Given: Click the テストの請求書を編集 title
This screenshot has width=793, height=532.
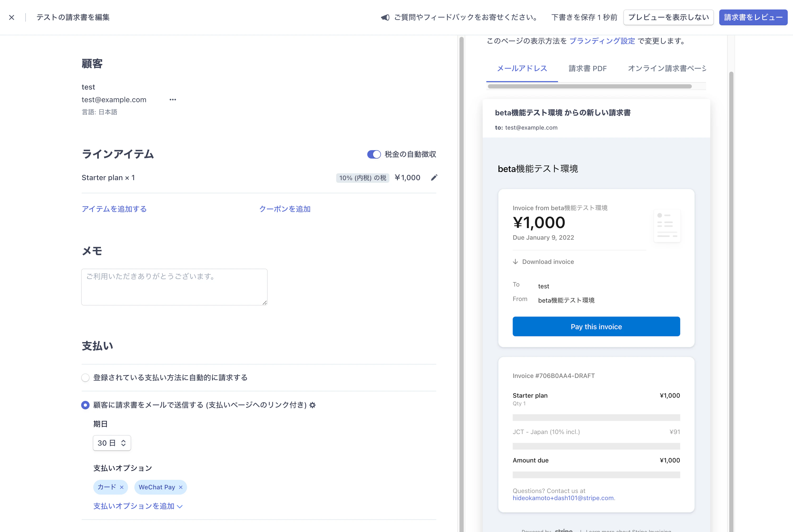Looking at the screenshot, I should point(73,17).
